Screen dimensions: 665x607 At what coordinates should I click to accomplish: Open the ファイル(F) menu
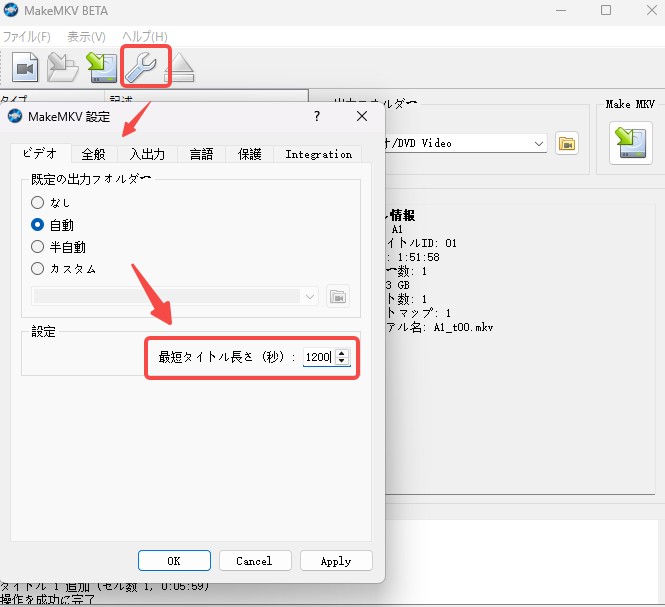[27, 37]
